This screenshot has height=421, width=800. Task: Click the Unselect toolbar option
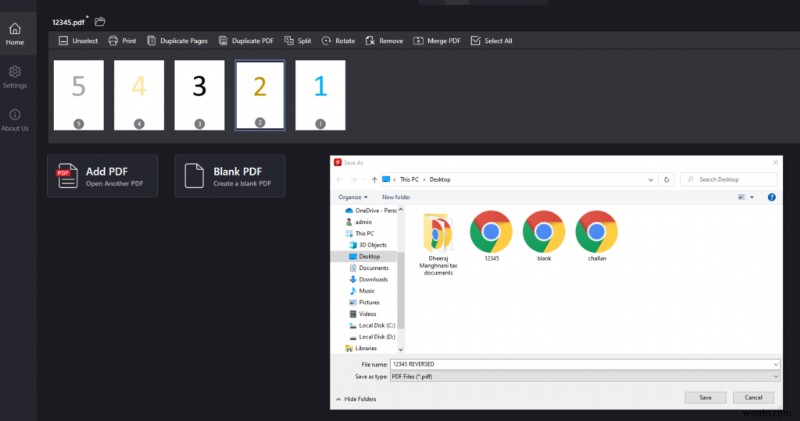pos(64,41)
